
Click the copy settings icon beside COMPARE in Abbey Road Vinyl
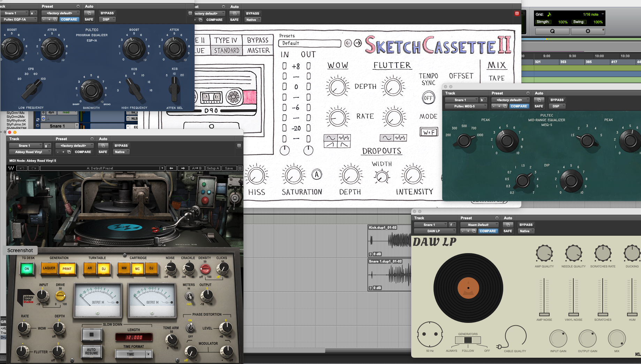coord(69,152)
